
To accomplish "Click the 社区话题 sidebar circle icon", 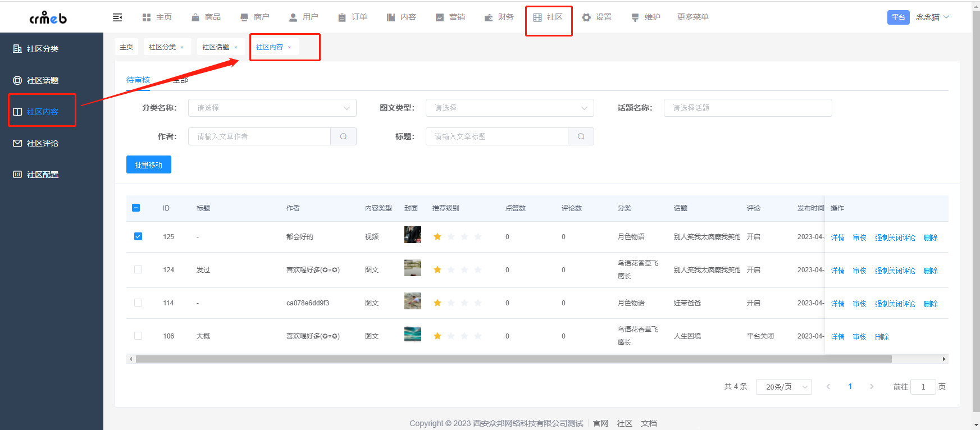I will [17, 80].
